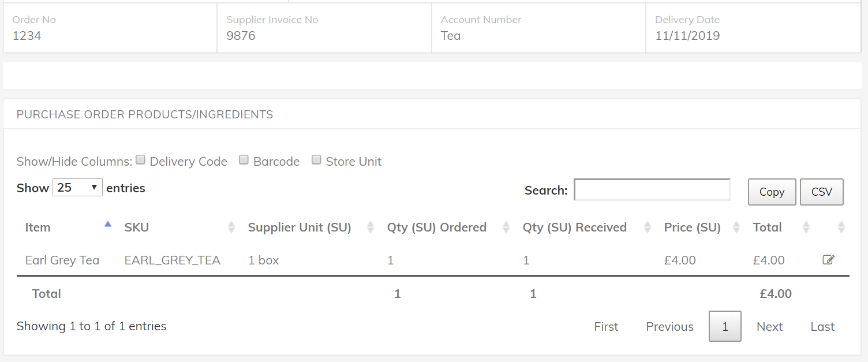Image resolution: width=868 pixels, height=362 pixels.
Task: Sort by Price (SU) column
Action: click(736, 227)
